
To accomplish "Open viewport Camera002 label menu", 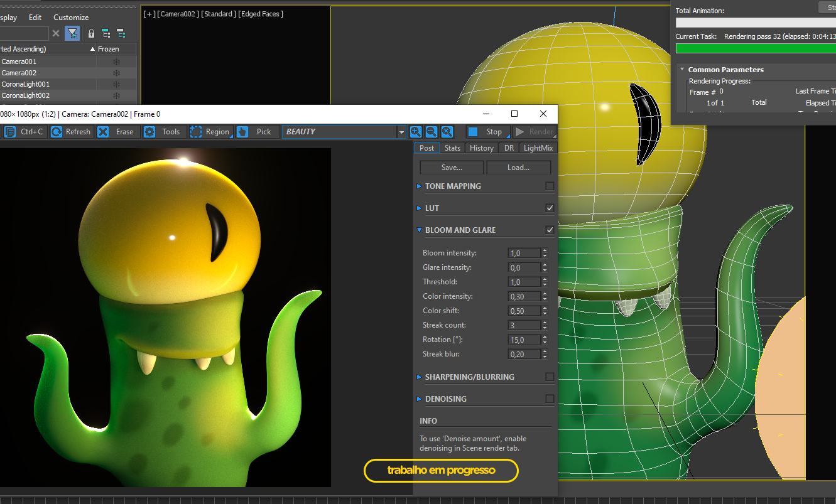I will click(177, 14).
